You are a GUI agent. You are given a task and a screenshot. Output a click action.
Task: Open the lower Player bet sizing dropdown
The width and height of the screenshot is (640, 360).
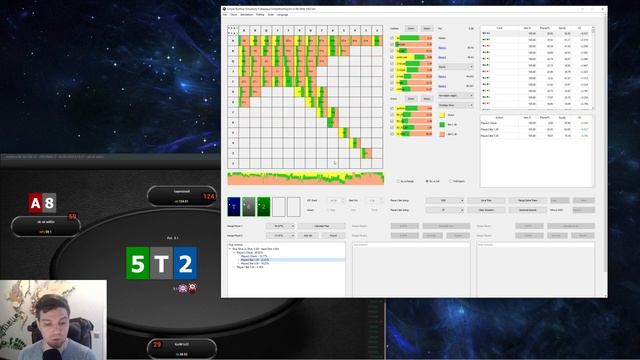coord(444,210)
